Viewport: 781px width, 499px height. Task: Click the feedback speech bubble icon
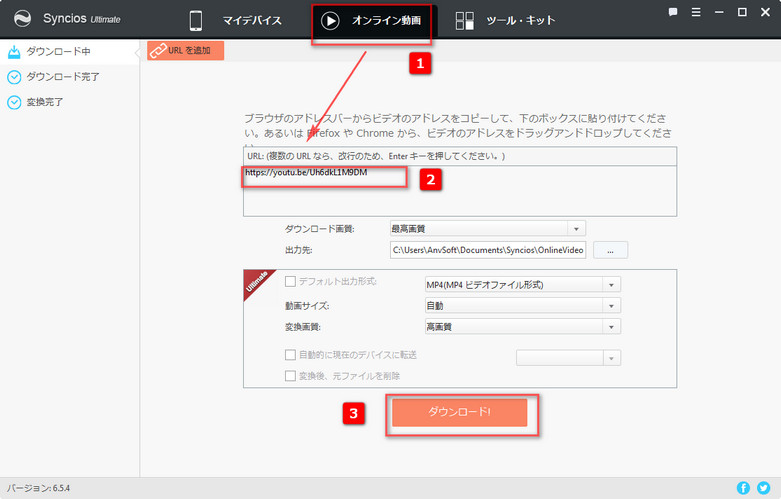click(673, 12)
